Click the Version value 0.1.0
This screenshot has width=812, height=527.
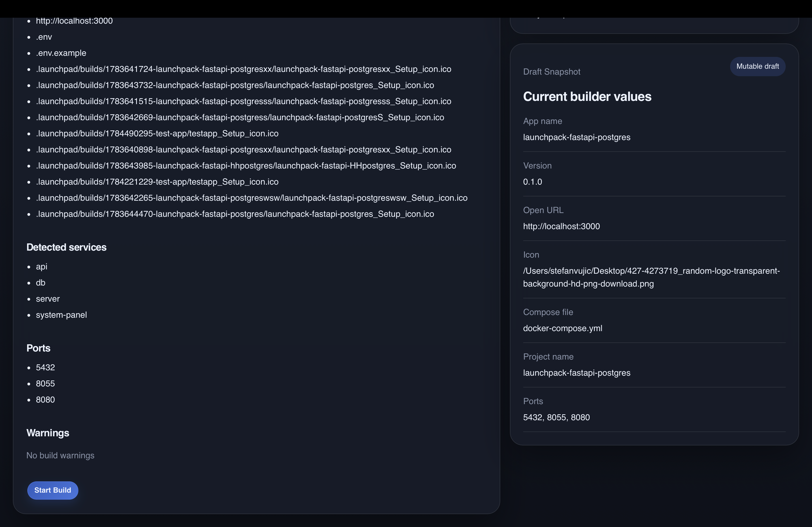tap(532, 182)
